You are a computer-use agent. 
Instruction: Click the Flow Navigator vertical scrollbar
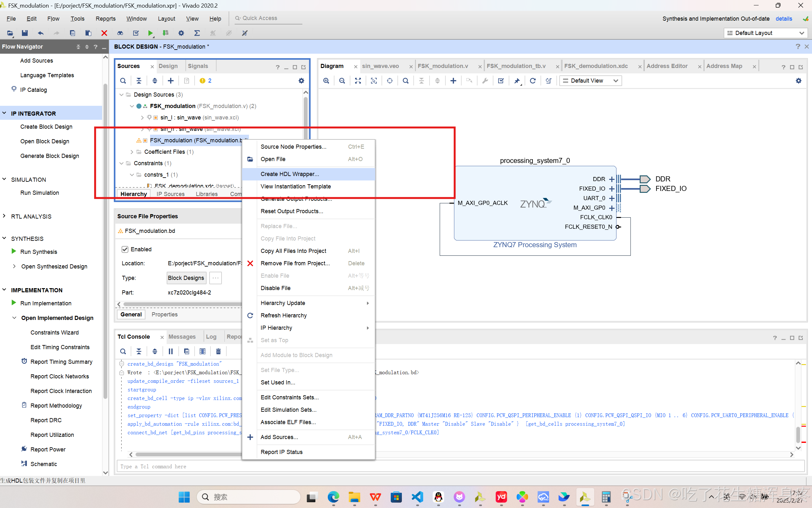point(105,240)
